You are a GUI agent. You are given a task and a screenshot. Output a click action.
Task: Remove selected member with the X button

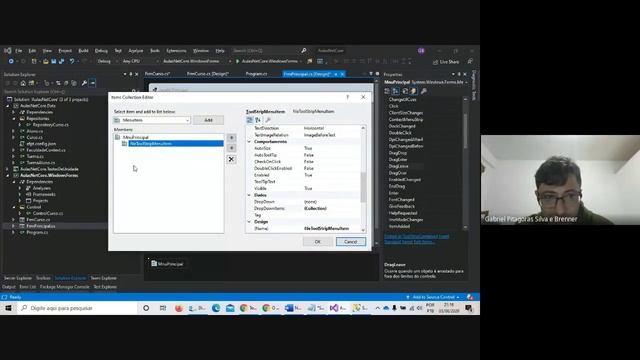coord(231,159)
